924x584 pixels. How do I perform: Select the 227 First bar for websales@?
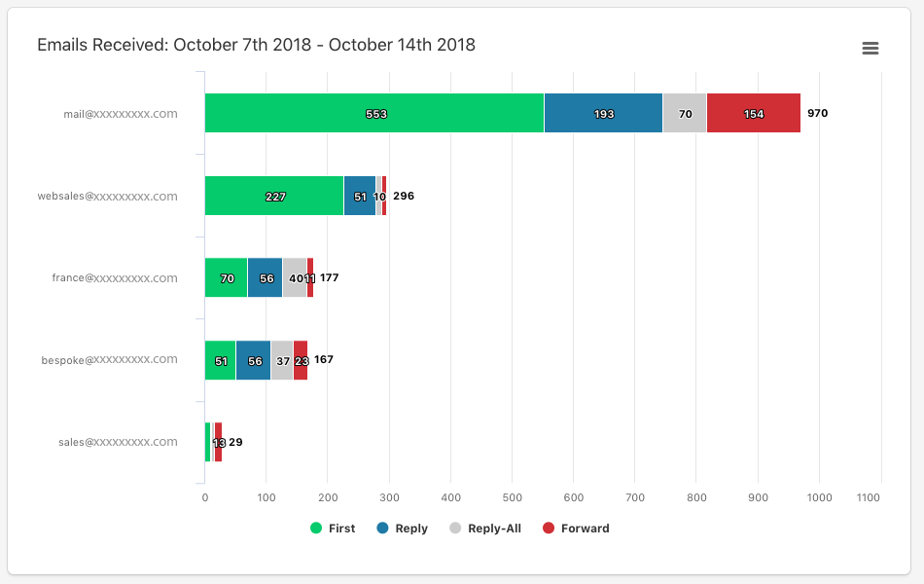(x=274, y=196)
